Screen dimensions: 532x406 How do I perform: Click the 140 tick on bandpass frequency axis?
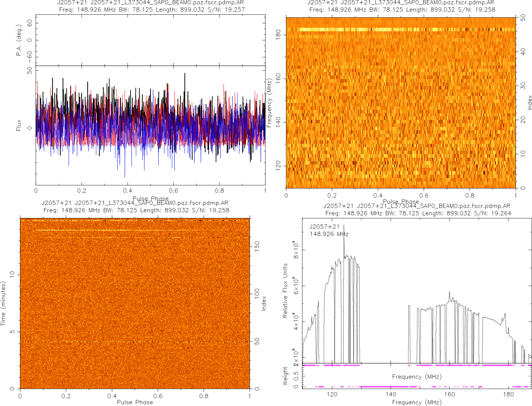coord(391,395)
